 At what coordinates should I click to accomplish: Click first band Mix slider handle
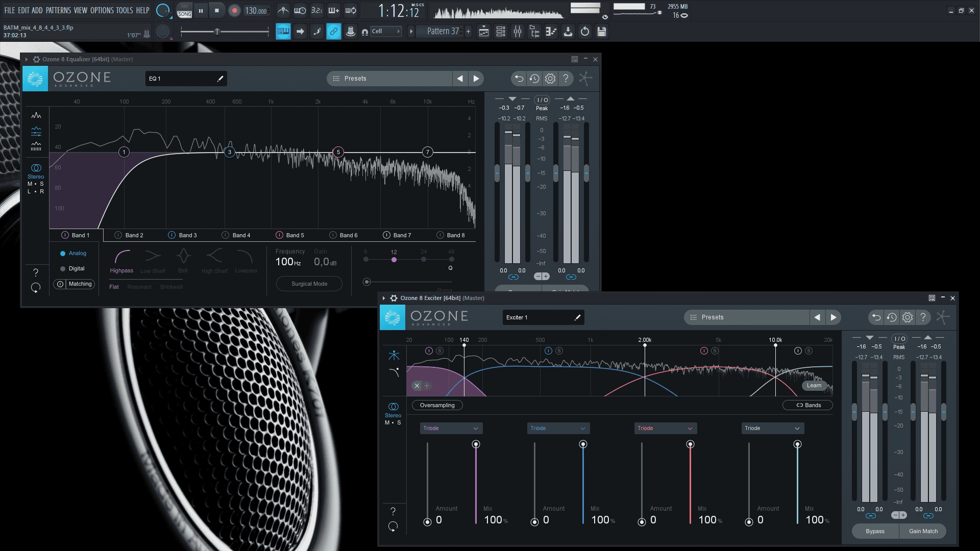(x=476, y=444)
